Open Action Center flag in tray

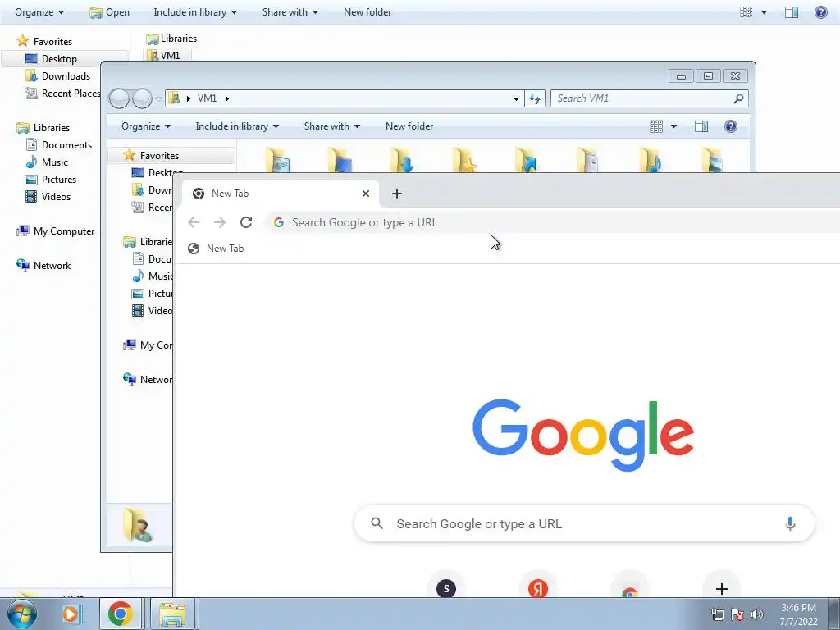tap(737, 614)
